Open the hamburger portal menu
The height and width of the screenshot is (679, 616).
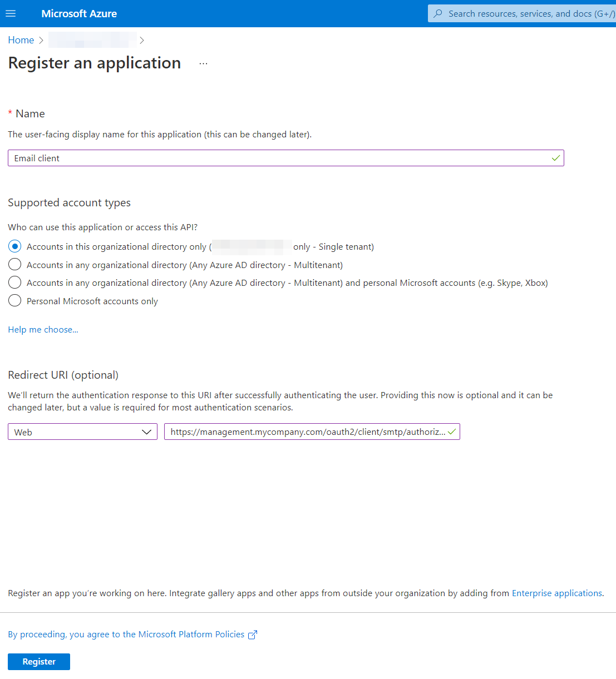11,13
